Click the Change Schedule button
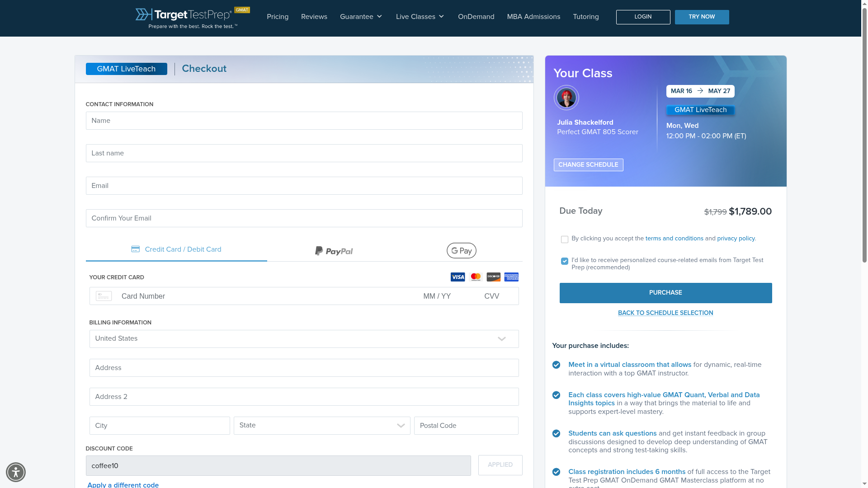Viewport: 868px width, 488px height. click(x=588, y=165)
